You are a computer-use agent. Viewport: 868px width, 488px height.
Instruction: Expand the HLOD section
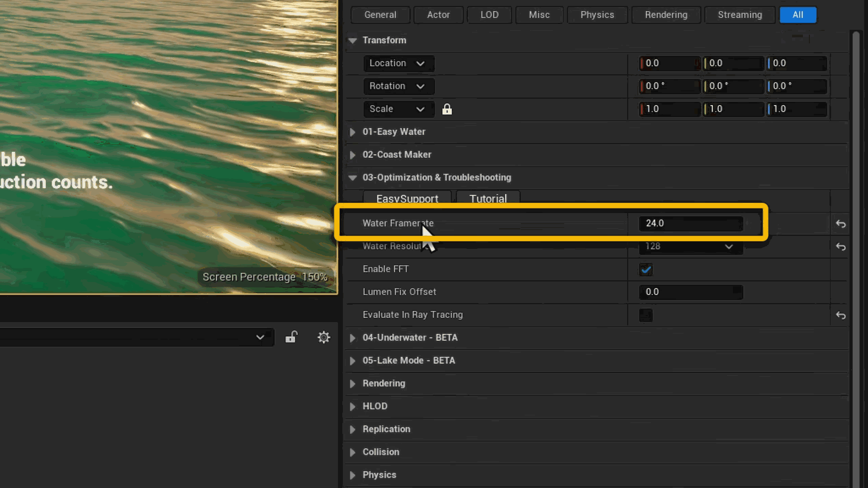[x=353, y=406]
